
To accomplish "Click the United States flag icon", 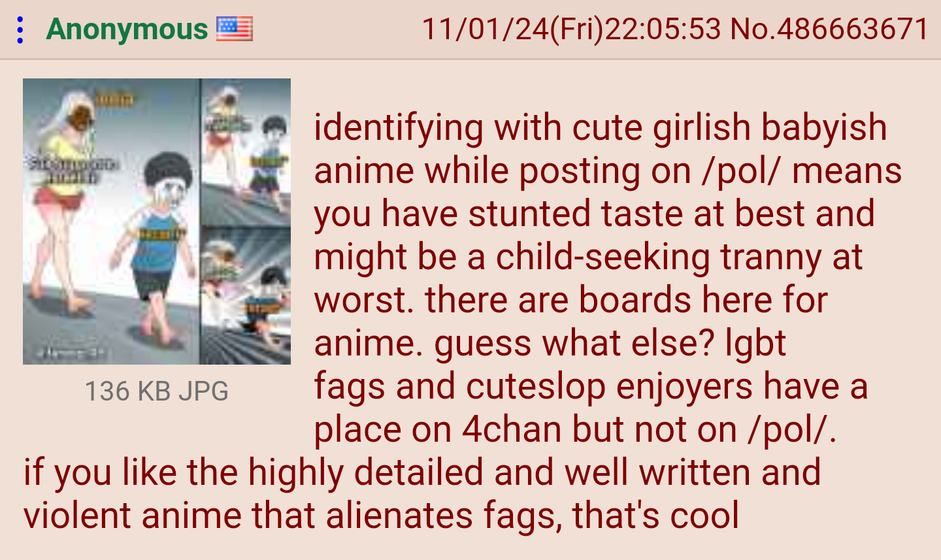I will pyautogui.click(x=234, y=29).
